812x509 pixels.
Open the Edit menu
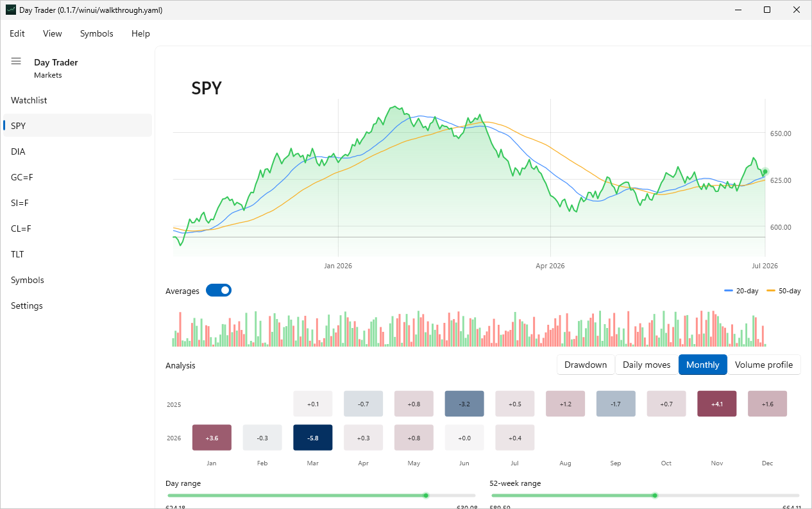coord(17,33)
